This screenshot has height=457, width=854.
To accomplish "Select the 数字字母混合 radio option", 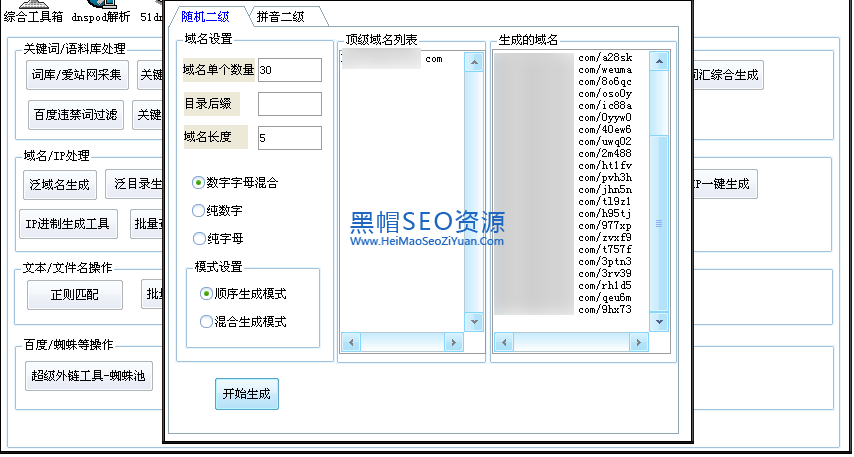I will point(199,183).
